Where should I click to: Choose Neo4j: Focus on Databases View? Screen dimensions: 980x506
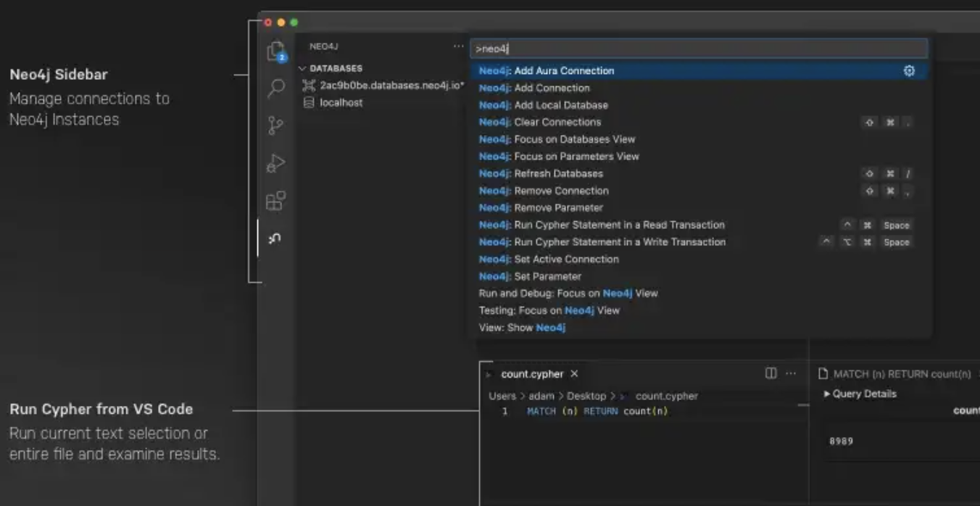(699, 139)
